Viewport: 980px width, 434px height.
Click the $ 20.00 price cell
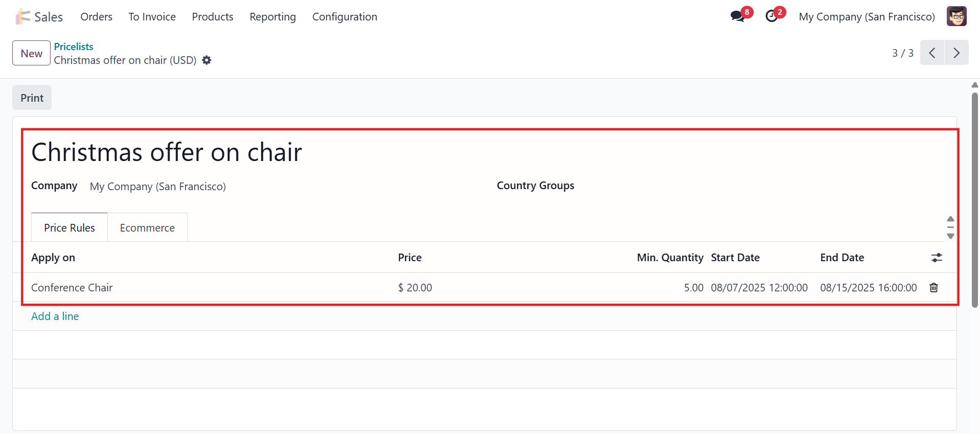click(x=415, y=288)
